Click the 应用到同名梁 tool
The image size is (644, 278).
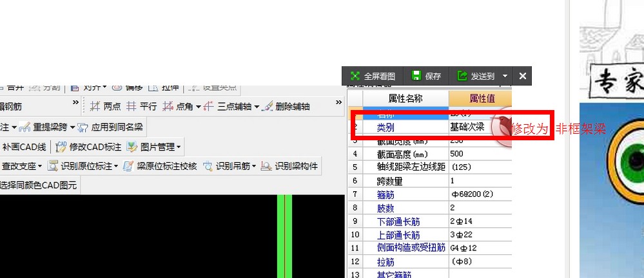tap(111, 127)
